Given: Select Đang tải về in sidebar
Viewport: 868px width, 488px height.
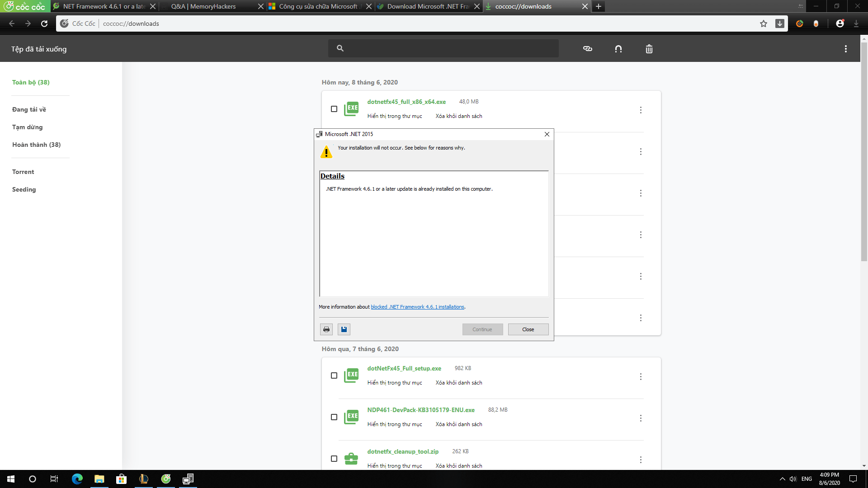Looking at the screenshot, I should click(x=29, y=109).
